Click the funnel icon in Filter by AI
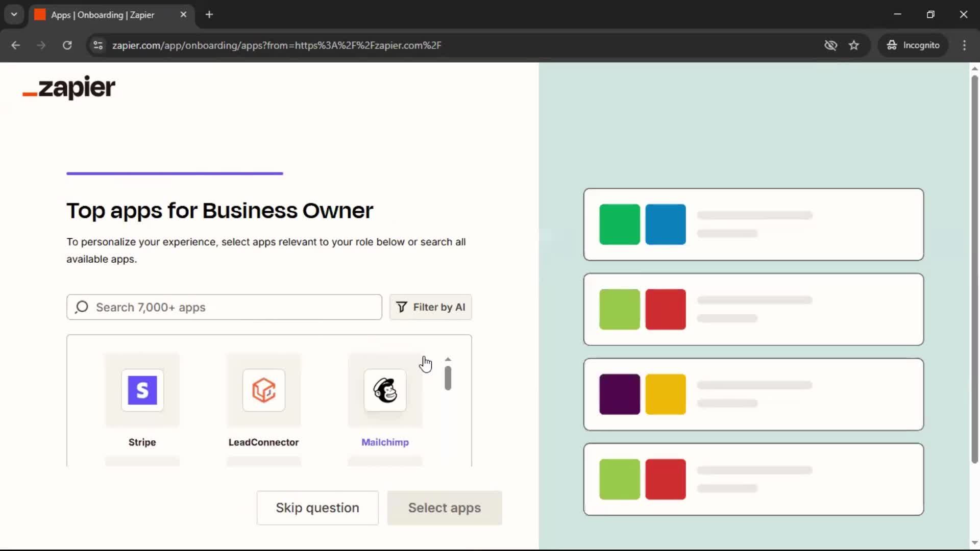This screenshot has width=980, height=551. [402, 307]
